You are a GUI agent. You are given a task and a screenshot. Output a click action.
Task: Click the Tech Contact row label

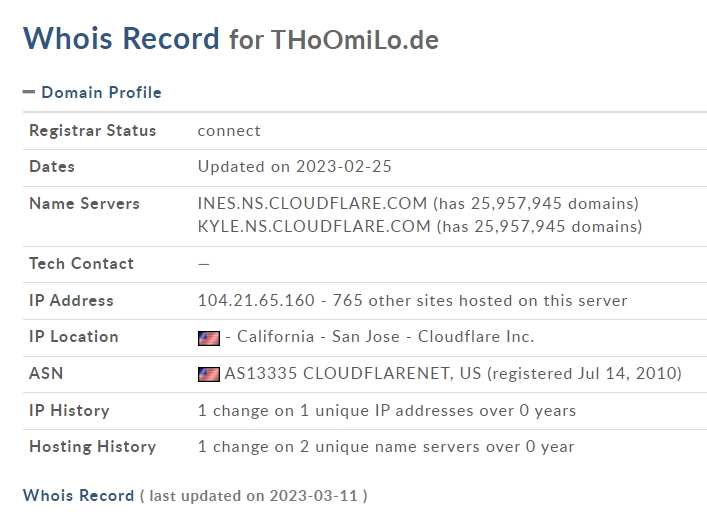click(x=81, y=263)
